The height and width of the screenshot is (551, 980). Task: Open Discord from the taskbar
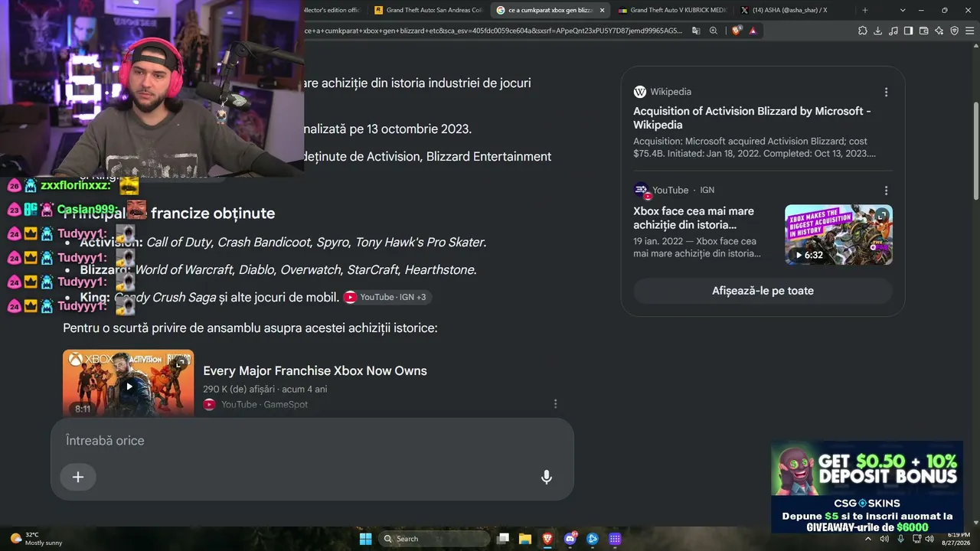pyautogui.click(x=570, y=539)
